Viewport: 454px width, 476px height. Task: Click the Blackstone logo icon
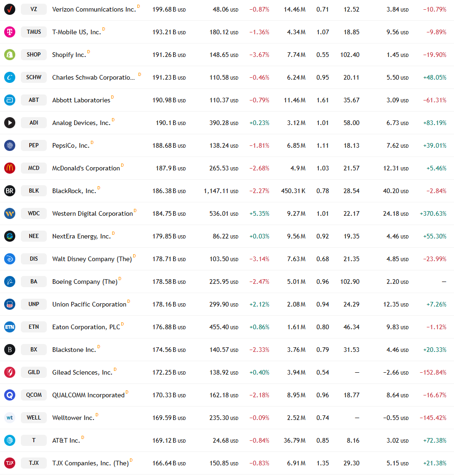pyautogui.click(x=10, y=350)
